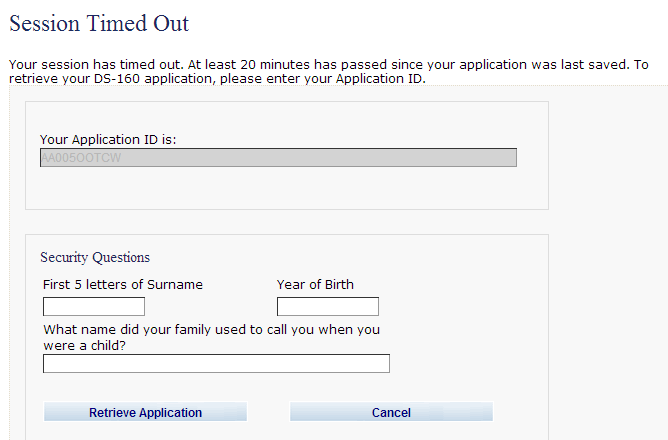Select the childhood name answer field
This screenshot has width=668, height=440.
[216, 364]
